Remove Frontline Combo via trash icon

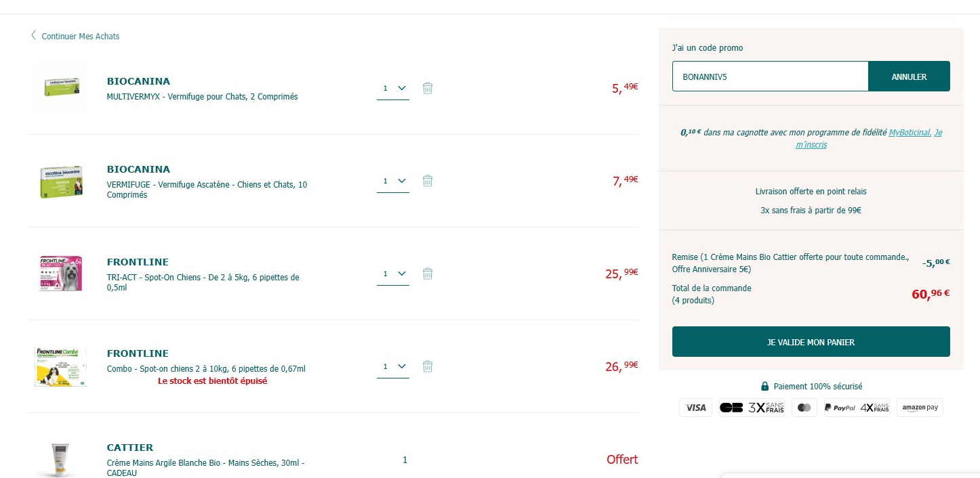pyautogui.click(x=428, y=366)
